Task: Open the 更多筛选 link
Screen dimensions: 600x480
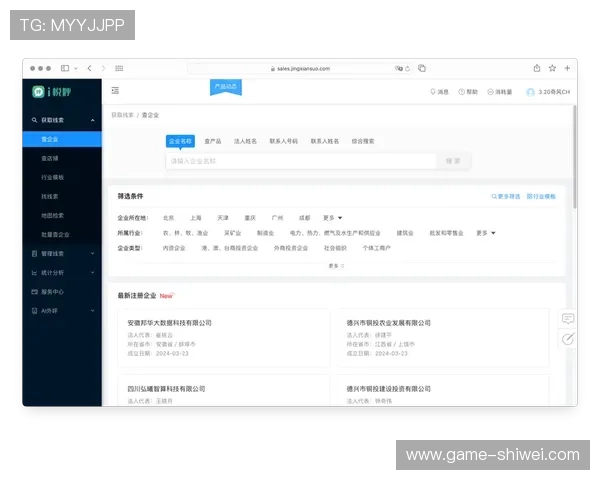Action: coord(505,196)
